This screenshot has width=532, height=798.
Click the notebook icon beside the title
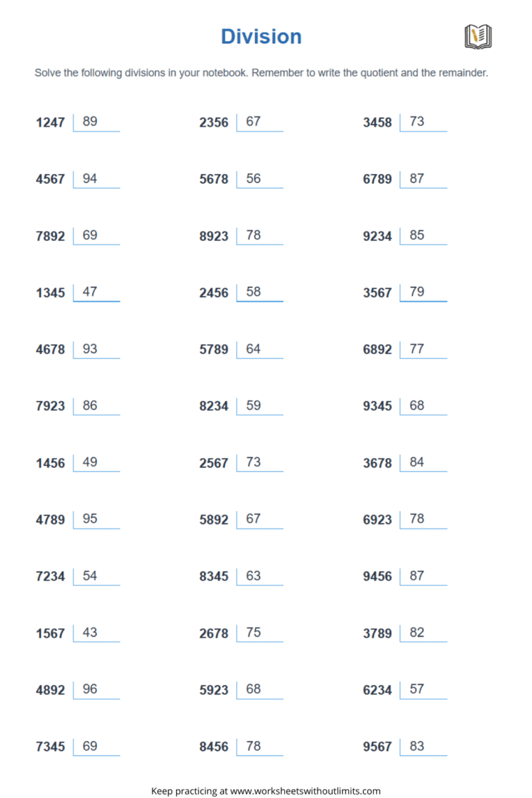(x=478, y=36)
